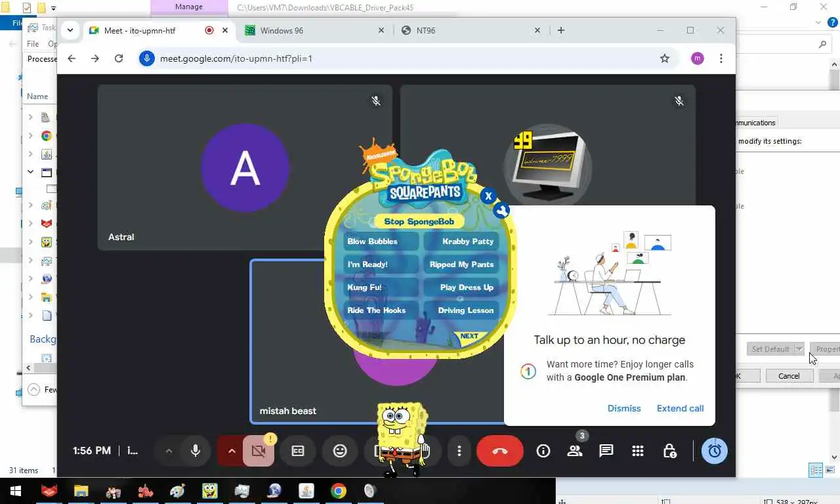
Task: Click Stop SpongeBob
Action: 419,221
